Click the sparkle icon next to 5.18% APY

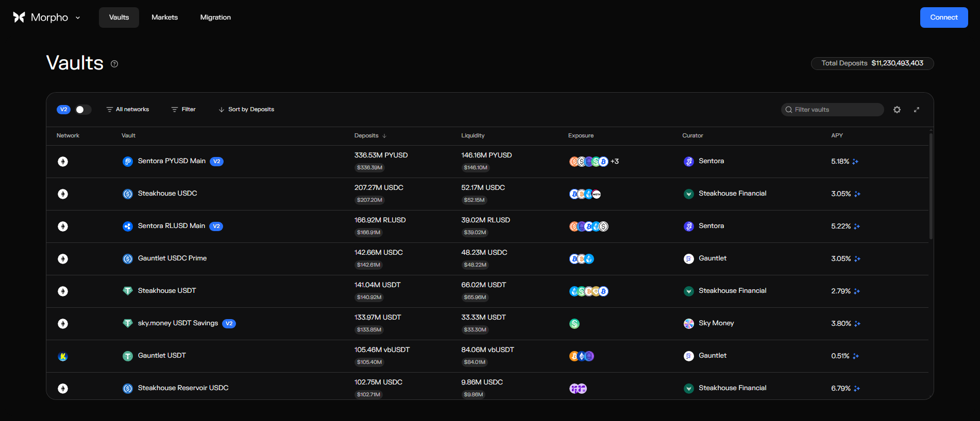point(855,162)
